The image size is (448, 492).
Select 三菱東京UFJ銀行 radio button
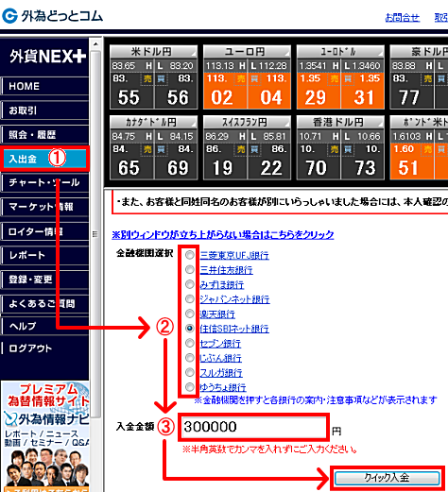coord(190,255)
